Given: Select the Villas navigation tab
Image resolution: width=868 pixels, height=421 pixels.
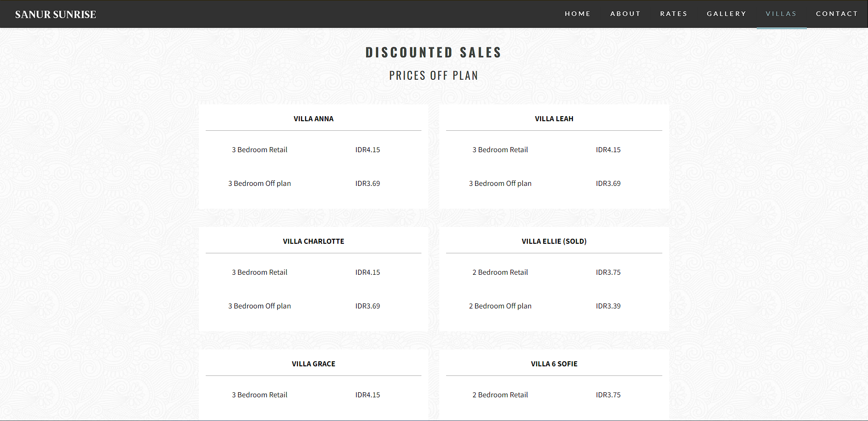Looking at the screenshot, I should 781,14.
